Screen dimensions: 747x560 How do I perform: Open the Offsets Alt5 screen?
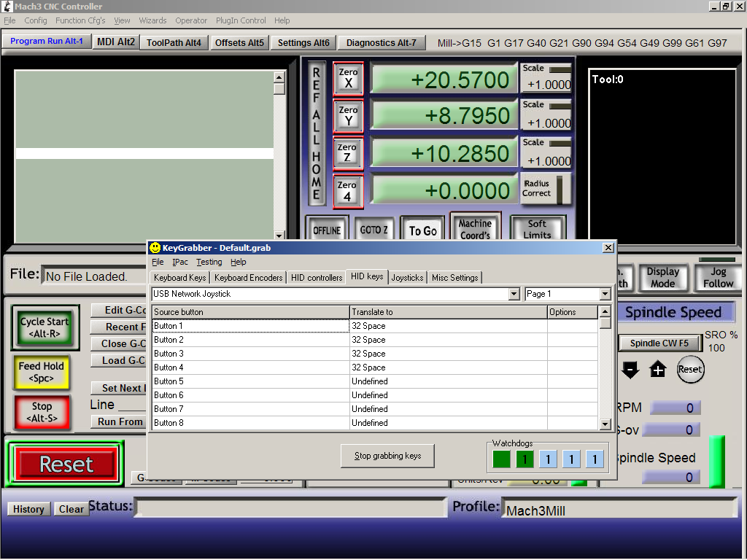(239, 42)
